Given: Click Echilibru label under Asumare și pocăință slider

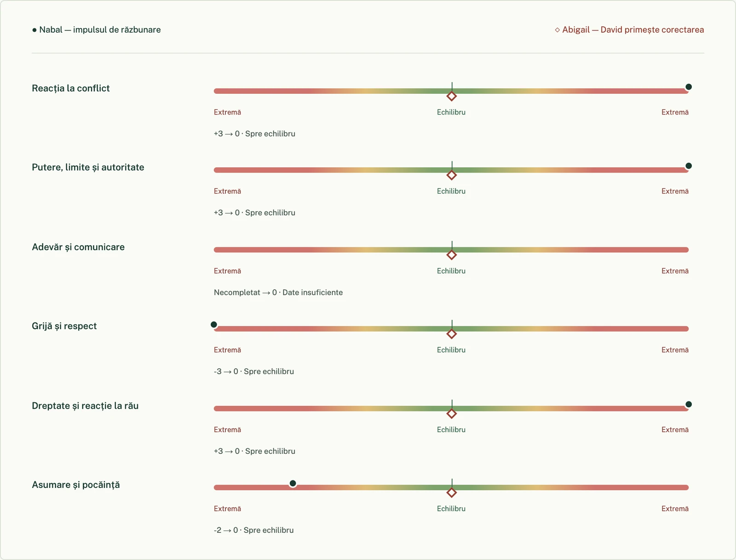Looking at the screenshot, I should 451,509.
